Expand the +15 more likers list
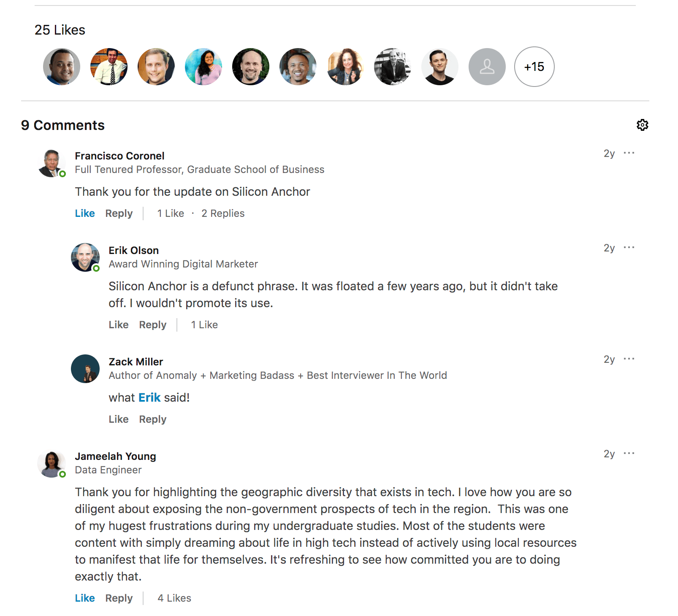Screen dimensions: 678x616 pos(534,67)
